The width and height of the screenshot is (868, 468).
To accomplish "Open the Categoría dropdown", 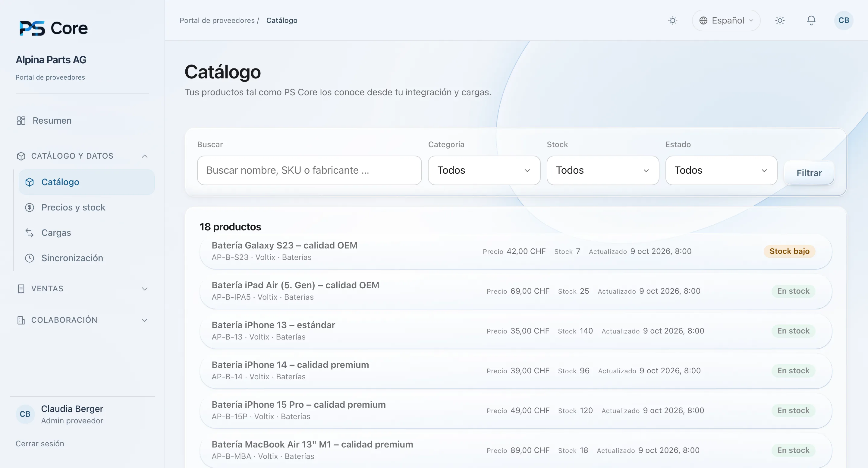I will point(484,170).
